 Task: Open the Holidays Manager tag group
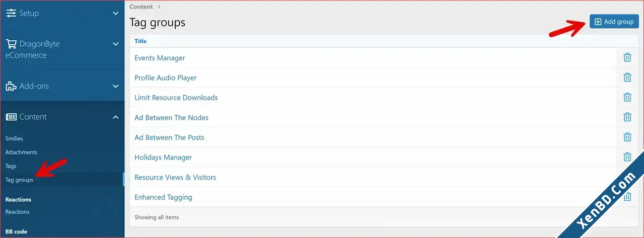163,157
